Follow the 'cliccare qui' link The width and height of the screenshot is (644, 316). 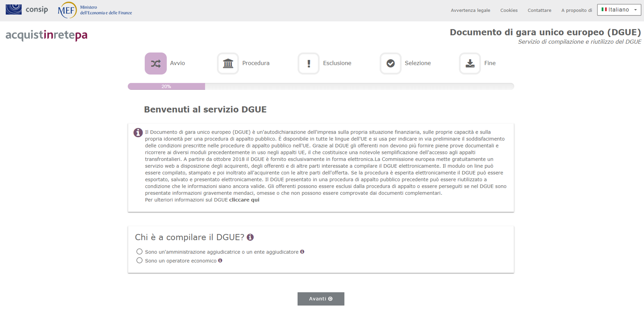(244, 200)
